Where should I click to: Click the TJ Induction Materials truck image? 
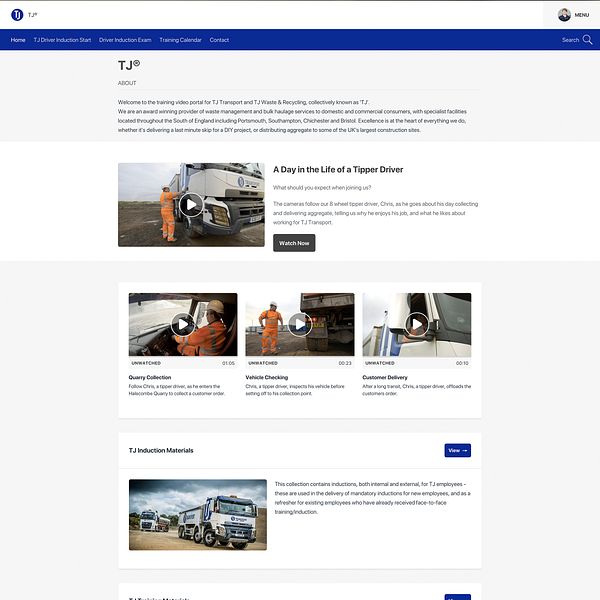click(x=198, y=515)
